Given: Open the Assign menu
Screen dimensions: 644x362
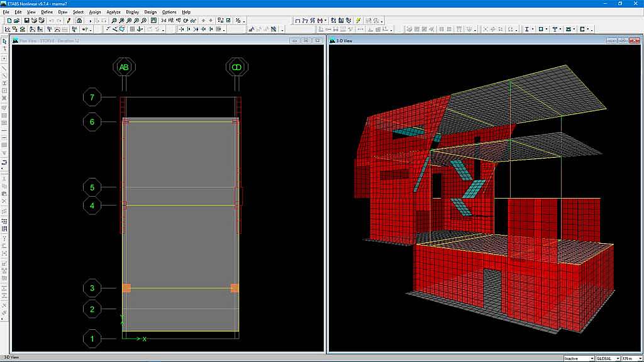Looking at the screenshot, I should pos(95,12).
